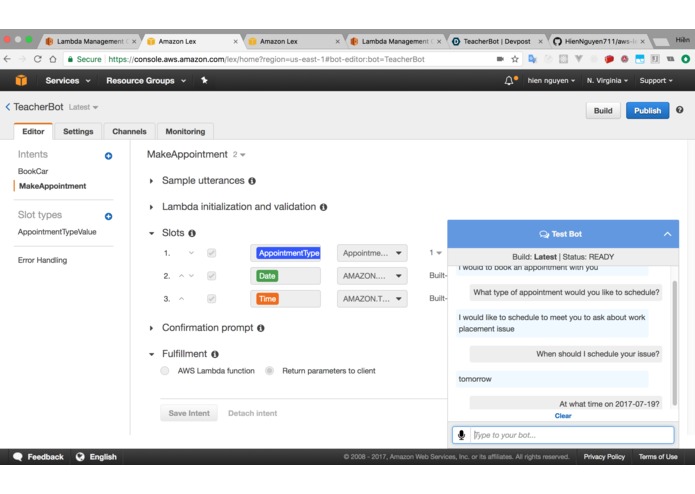Click the translate extension icon

click(532, 59)
